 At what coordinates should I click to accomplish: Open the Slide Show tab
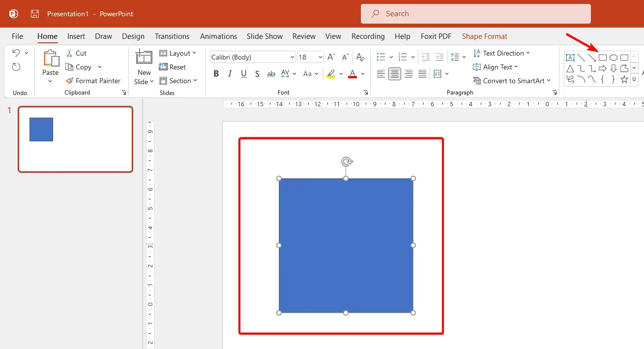tap(264, 36)
